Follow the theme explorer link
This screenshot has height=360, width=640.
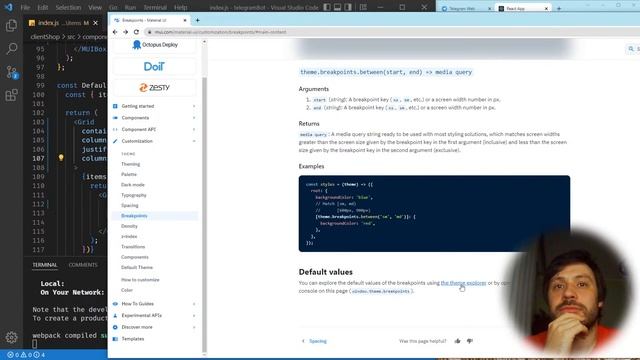click(463, 282)
